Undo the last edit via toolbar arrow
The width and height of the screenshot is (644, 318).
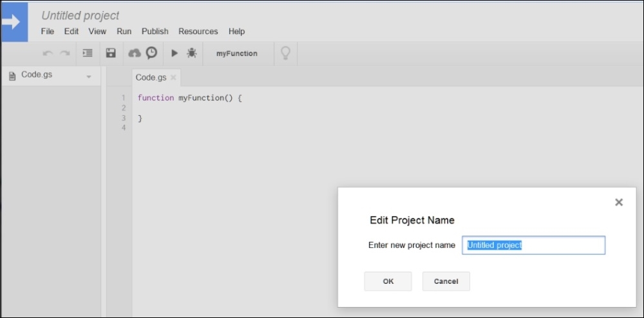point(48,53)
